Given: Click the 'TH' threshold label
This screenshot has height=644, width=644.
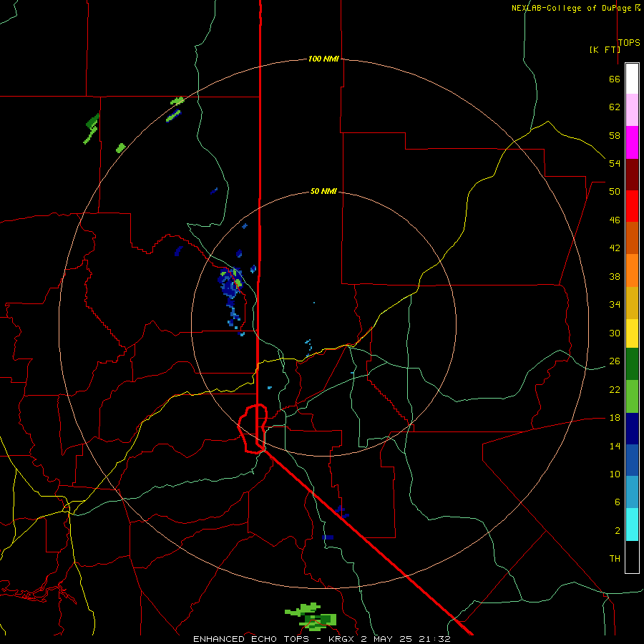Looking at the screenshot, I should point(615,559).
